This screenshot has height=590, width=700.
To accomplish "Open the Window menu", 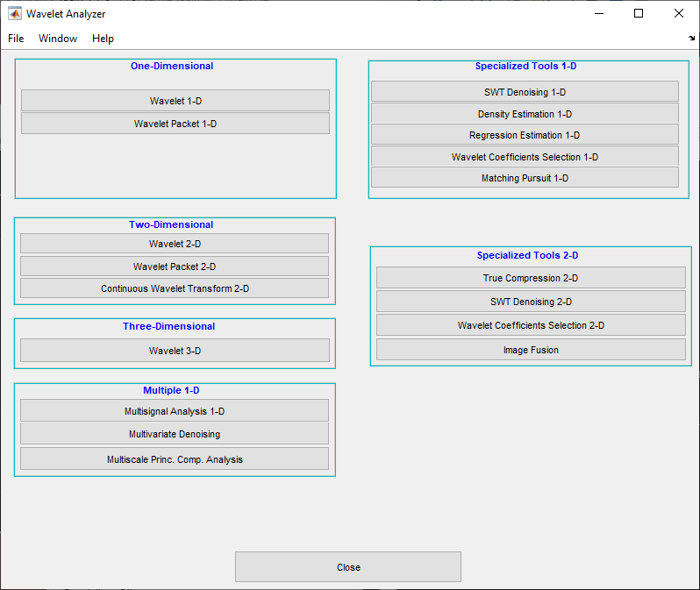I will [x=58, y=39].
